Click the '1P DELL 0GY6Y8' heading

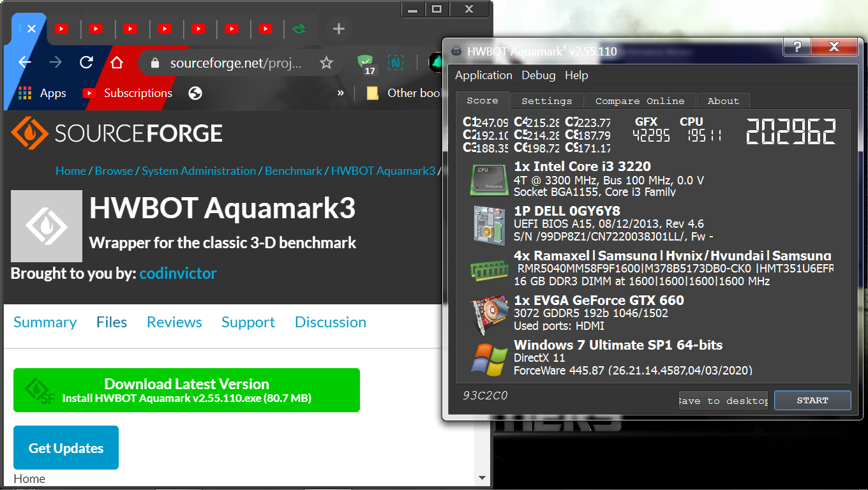click(x=567, y=211)
